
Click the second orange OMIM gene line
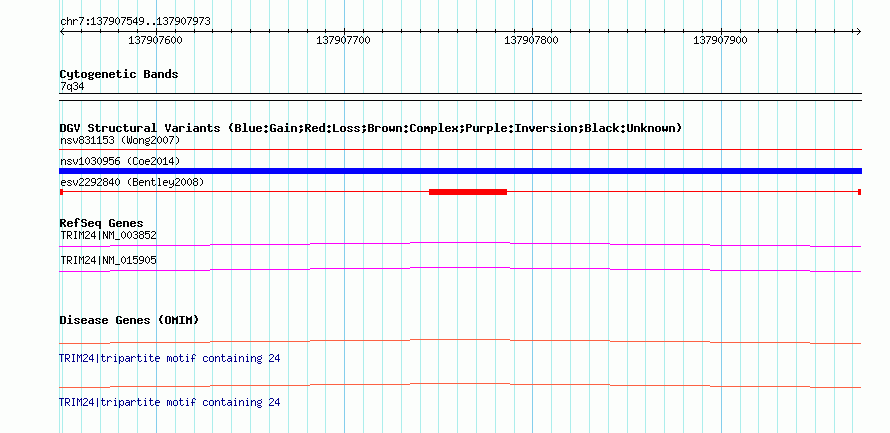(460, 386)
